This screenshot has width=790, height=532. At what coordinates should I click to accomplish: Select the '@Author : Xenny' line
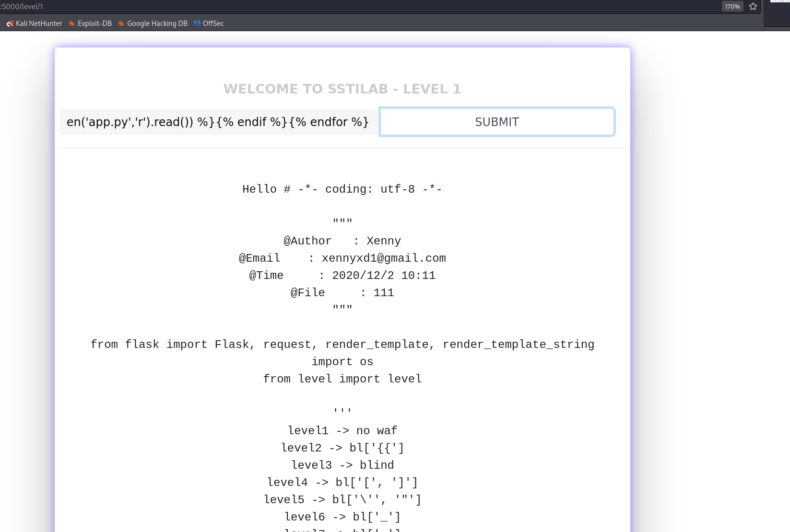click(342, 241)
